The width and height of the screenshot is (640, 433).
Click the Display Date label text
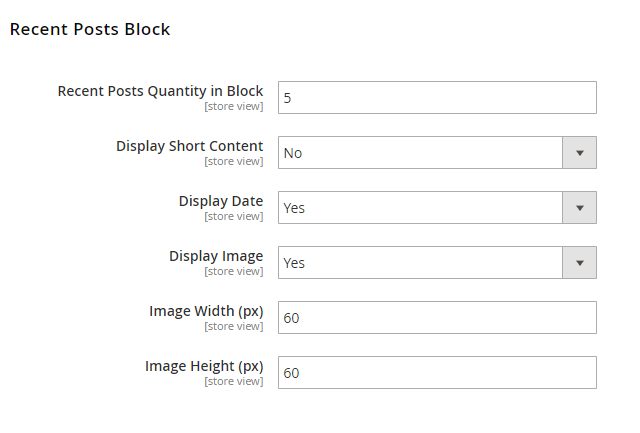tap(221, 201)
